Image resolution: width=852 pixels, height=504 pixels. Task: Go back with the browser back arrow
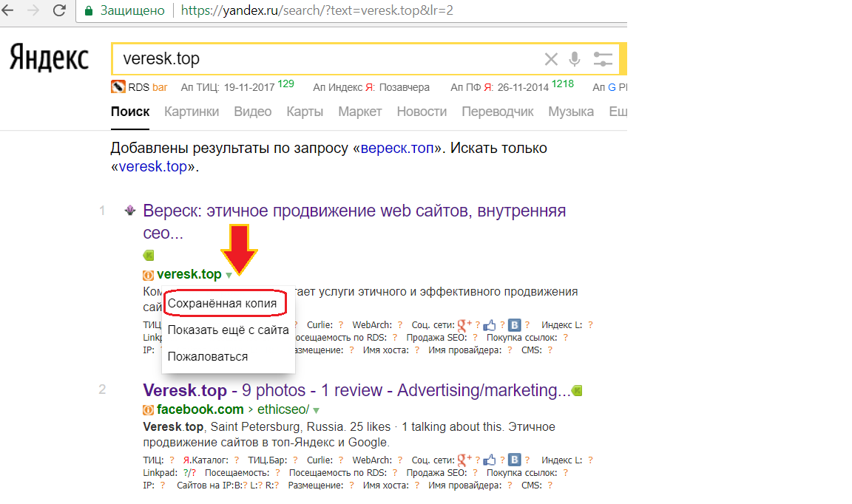pos(8,10)
